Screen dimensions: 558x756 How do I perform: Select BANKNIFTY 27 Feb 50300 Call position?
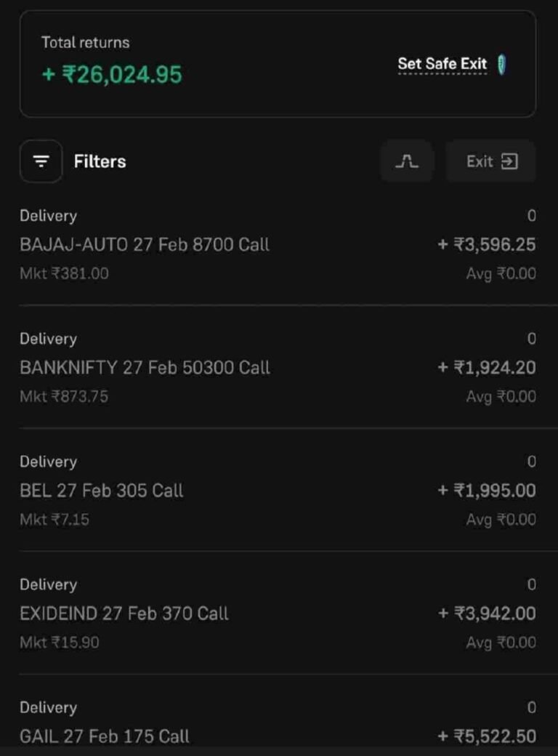(145, 367)
